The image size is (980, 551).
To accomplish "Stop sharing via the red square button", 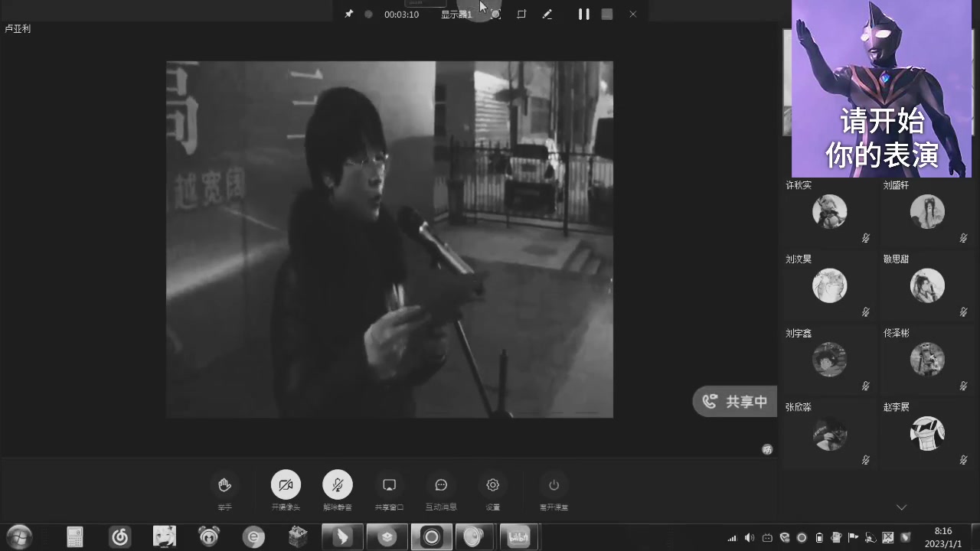I will 607,14.
